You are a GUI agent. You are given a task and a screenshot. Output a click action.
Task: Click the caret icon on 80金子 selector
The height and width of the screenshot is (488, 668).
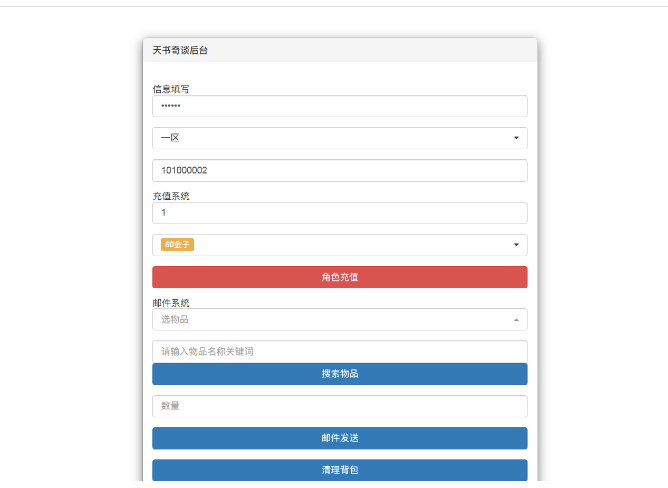(516, 245)
